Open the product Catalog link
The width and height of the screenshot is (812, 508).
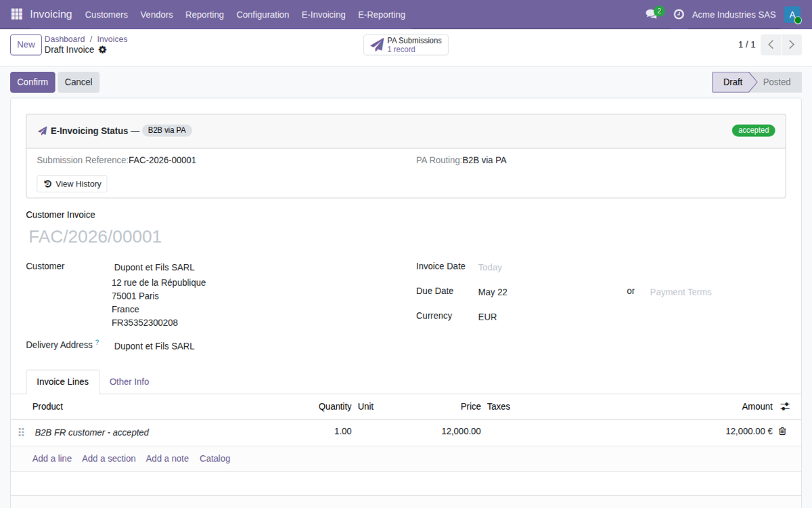click(215, 459)
